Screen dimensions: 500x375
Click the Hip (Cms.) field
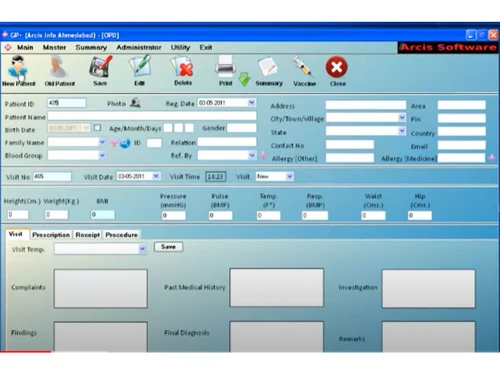[x=420, y=215]
